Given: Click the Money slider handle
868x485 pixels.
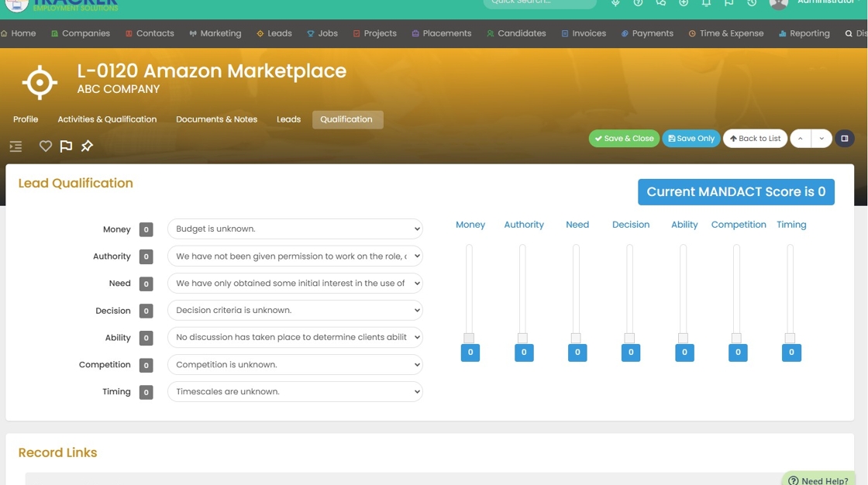Looking at the screenshot, I should point(469,338).
